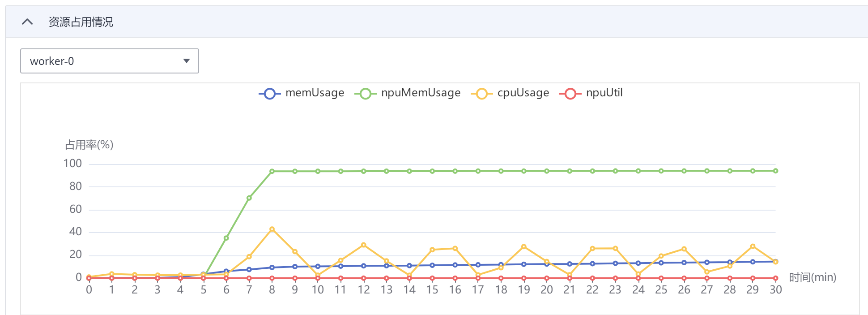Click cpuUsage data point at minute 29
The height and width of the screenshot is (315, 868).
tap(753, 246)
